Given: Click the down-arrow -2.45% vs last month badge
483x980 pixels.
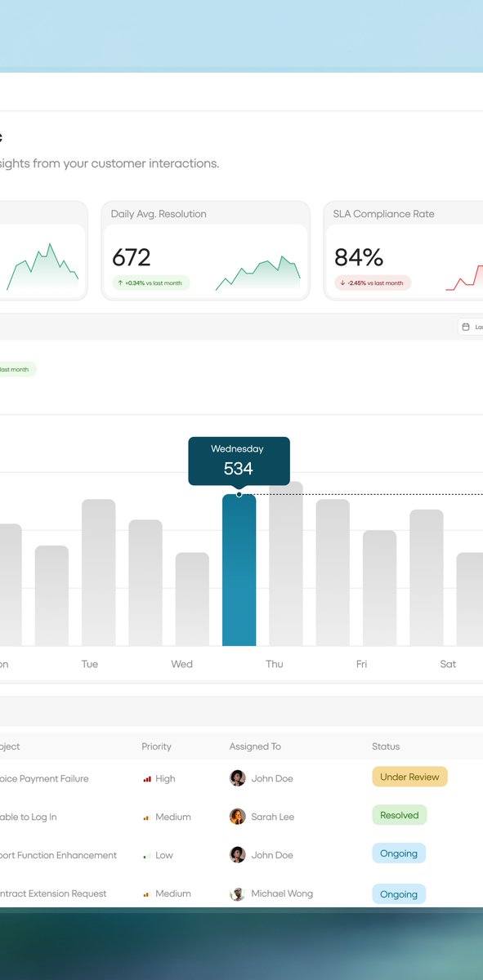Looking at the screenshot, I should coord(373,283).
